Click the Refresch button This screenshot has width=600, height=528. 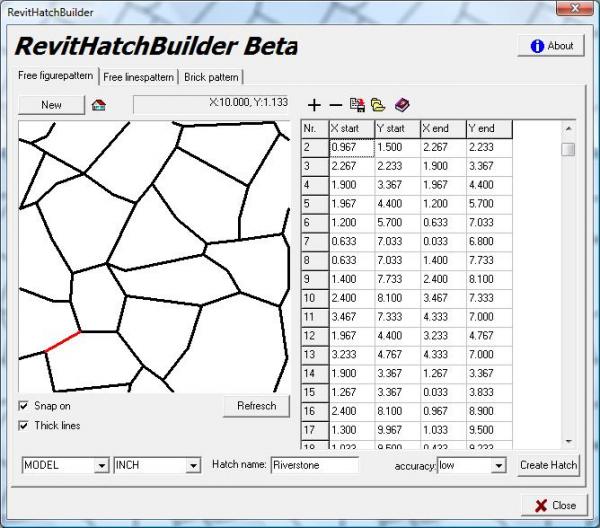256,406
